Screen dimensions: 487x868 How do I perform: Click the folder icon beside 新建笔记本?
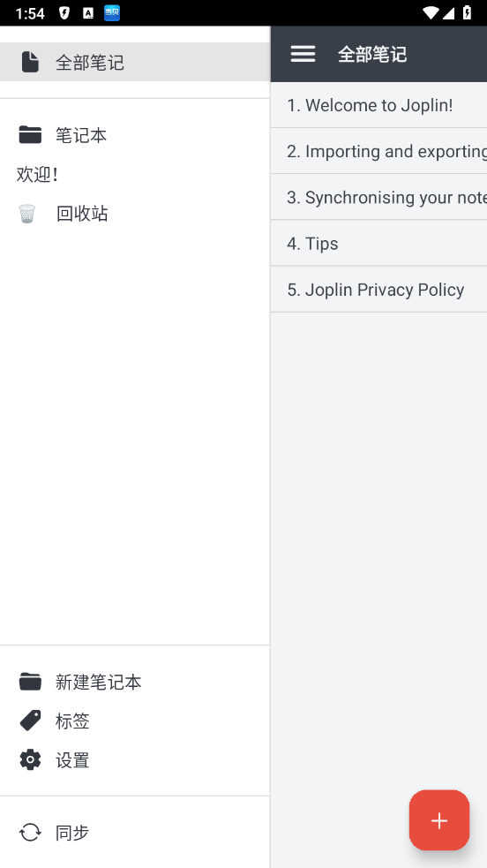pos(30,682)
